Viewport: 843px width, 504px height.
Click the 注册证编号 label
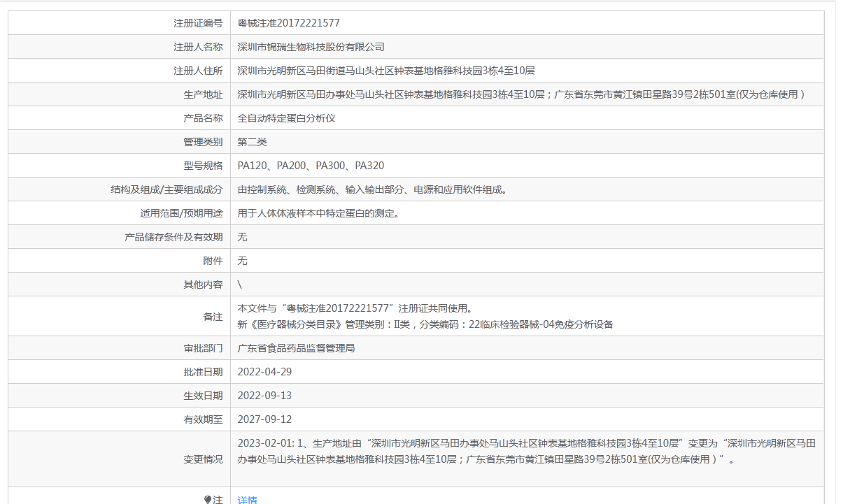tap(198, 23)
